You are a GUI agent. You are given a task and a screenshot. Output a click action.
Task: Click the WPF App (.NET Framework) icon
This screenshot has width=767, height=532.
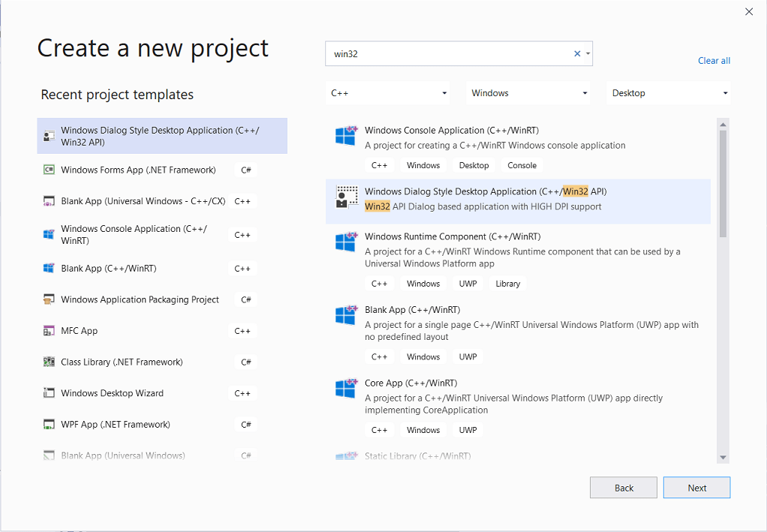coord(49,424)
